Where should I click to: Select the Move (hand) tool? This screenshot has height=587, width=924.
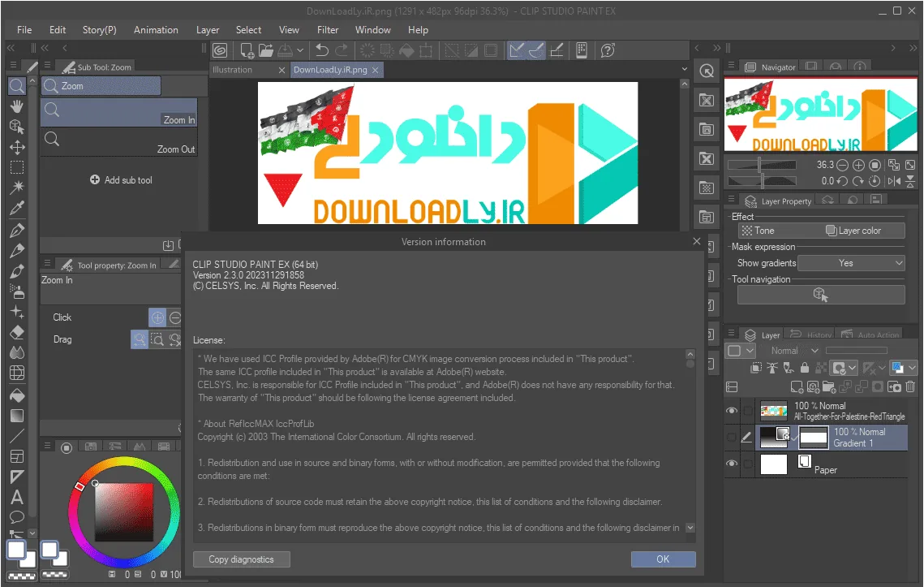pos(17,106)
